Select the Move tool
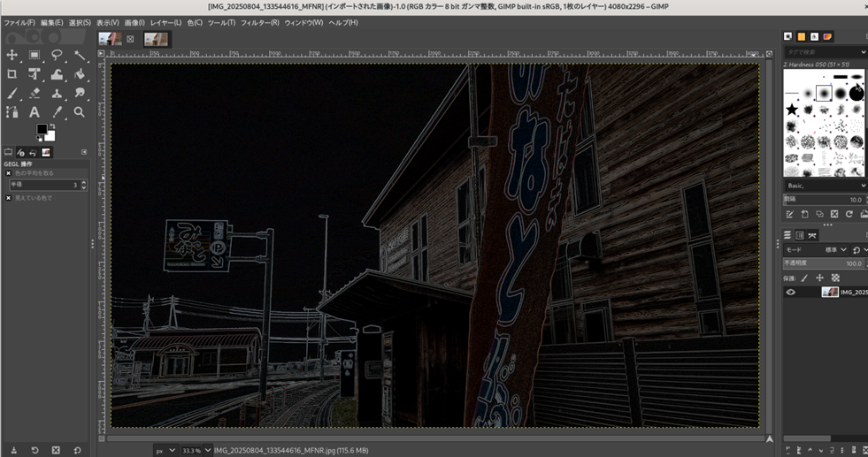868x457 pixels. click(x=12, y=56)
